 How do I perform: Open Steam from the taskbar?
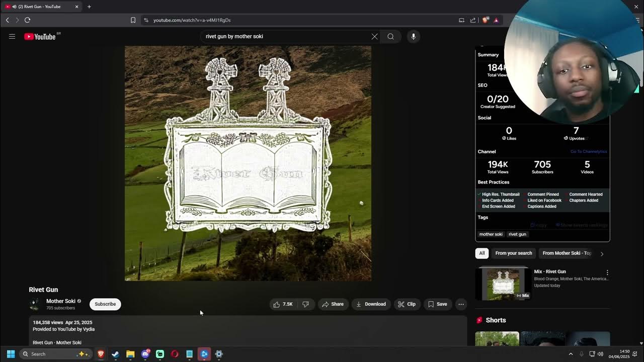(115, 354)
